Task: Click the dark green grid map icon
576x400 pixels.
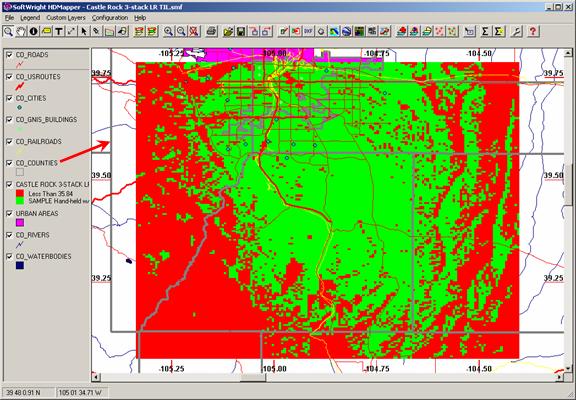Action: click(x=359, y=32)
